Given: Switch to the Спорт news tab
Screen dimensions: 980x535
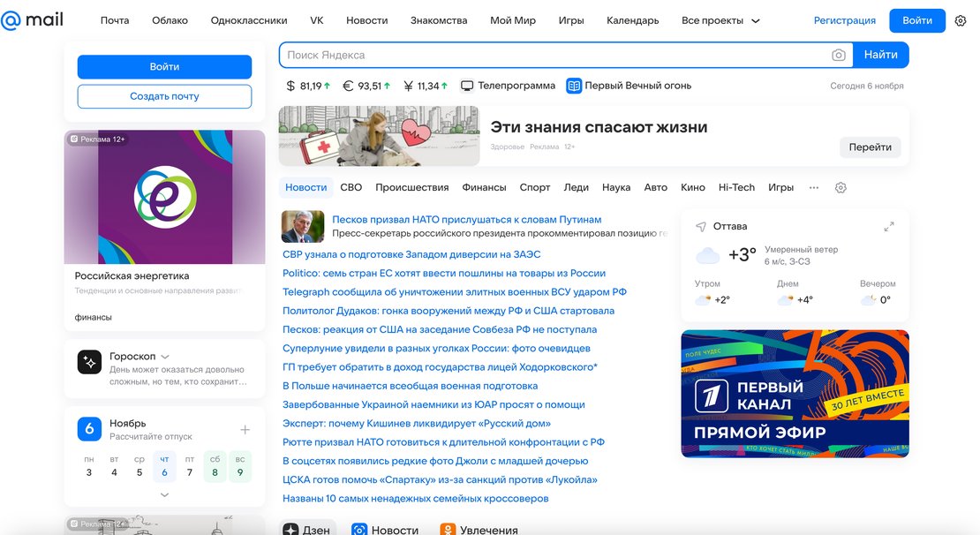Looking at the screenshot, I should (534, 187).
